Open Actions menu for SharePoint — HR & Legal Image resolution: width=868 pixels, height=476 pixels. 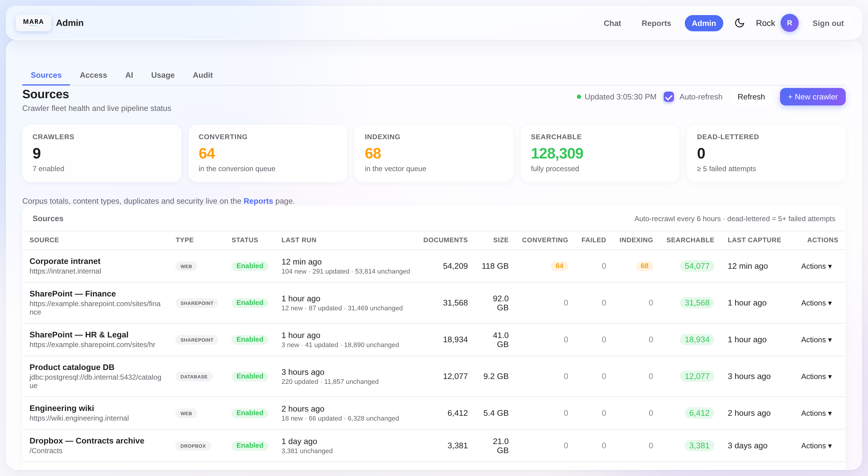point(816,340)
